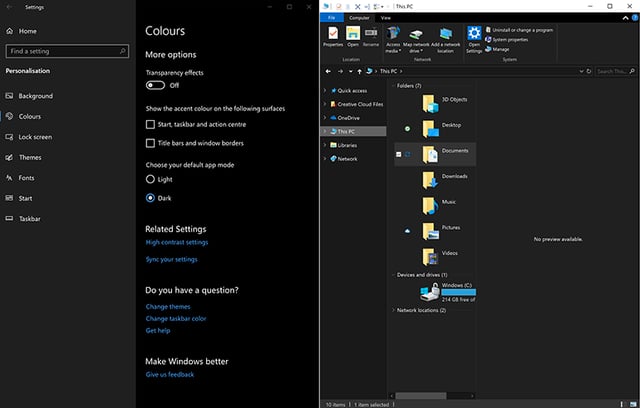The image size is (640, 408).
Task: Click details view icon in status bar
Action: 622,404
